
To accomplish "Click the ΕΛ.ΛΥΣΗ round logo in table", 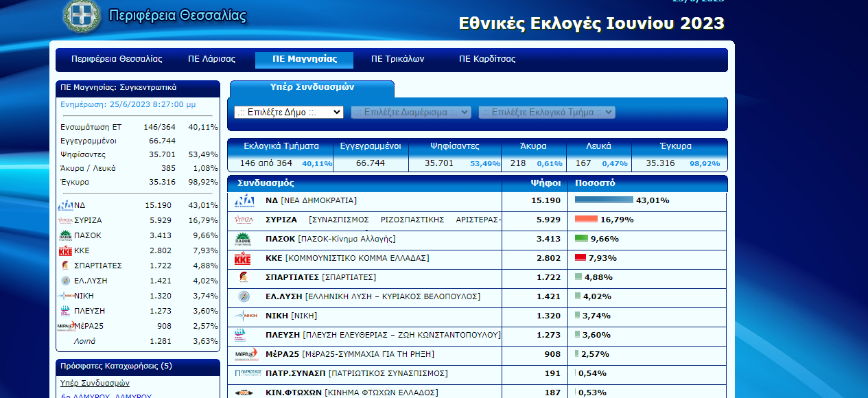I will 244,297.
